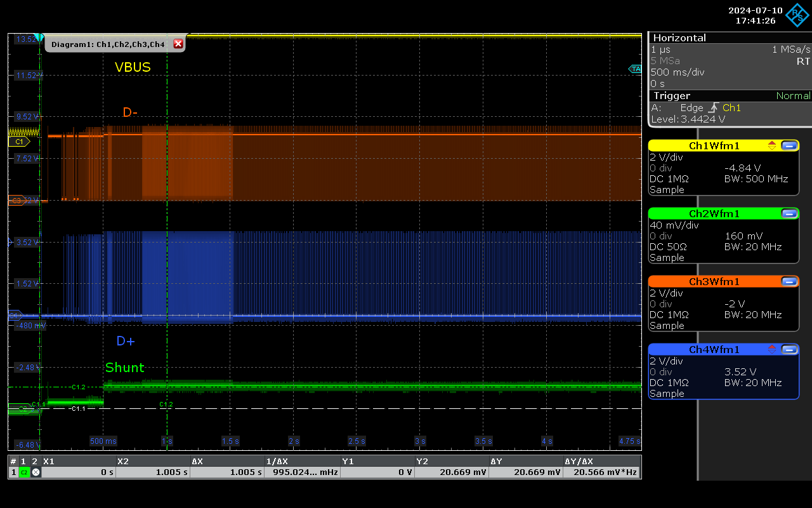
Task: Click the C1.1 cursor label on the dashed line
Action: click(79, 408)
